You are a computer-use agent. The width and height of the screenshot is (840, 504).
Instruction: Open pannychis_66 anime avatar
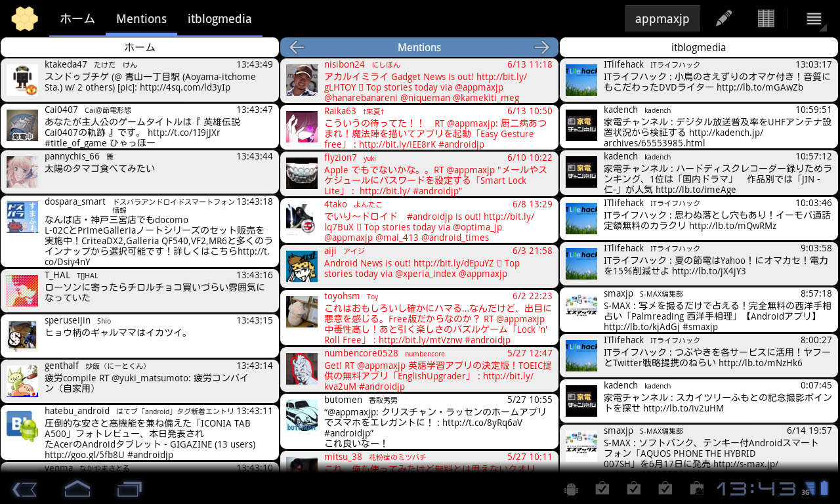point(22,172)
